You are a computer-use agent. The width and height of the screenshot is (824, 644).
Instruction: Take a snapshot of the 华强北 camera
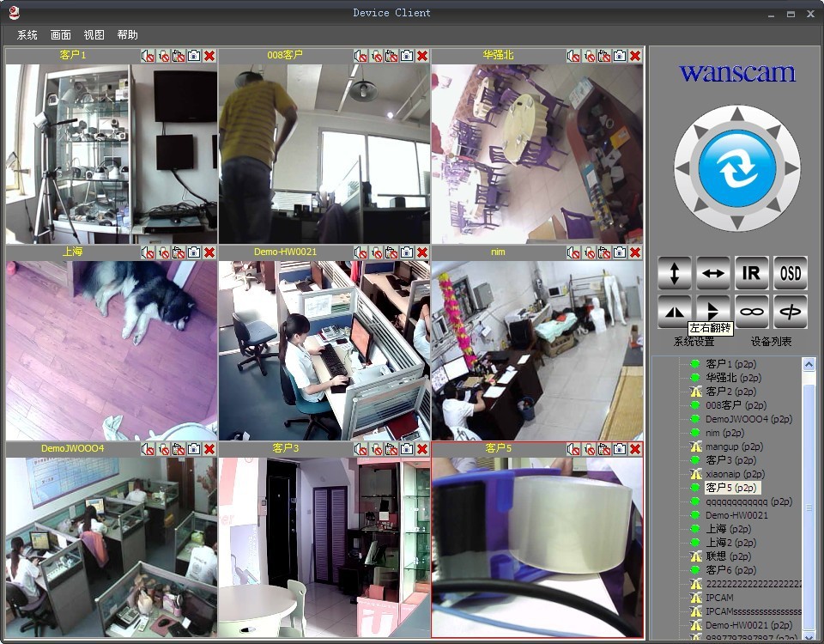pos(620,56)
